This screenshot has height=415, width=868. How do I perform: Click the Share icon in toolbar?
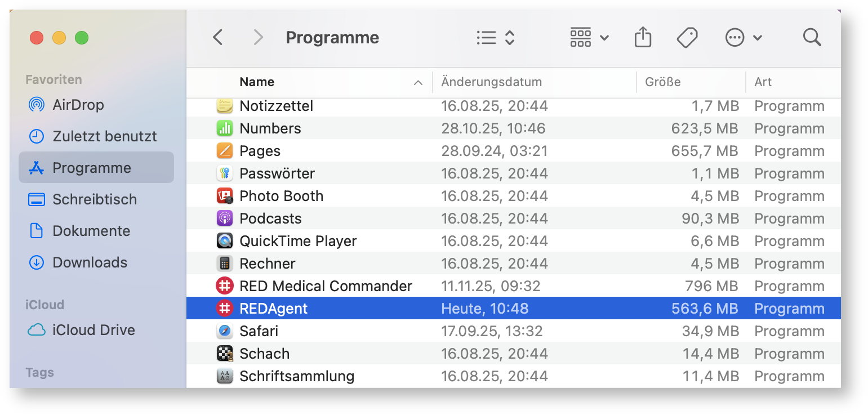(x=643, y=38)
